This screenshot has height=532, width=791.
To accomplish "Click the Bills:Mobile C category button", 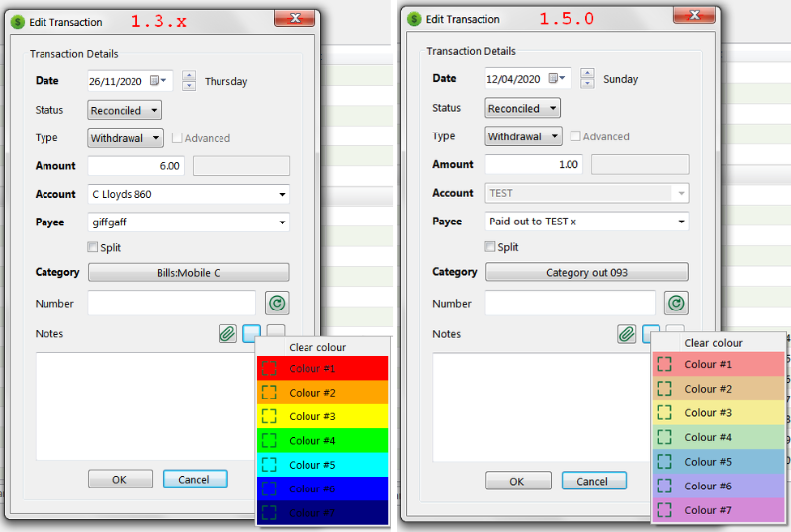I will (189, 273).
